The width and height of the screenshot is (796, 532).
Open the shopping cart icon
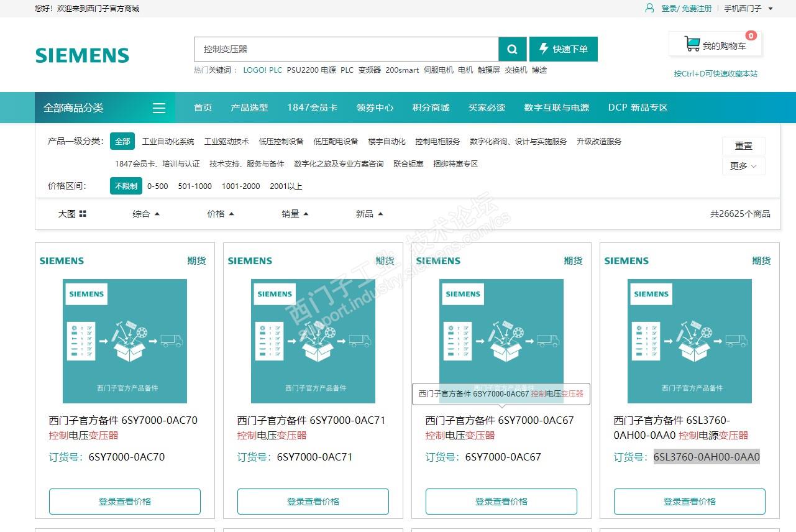click(692, 44)
